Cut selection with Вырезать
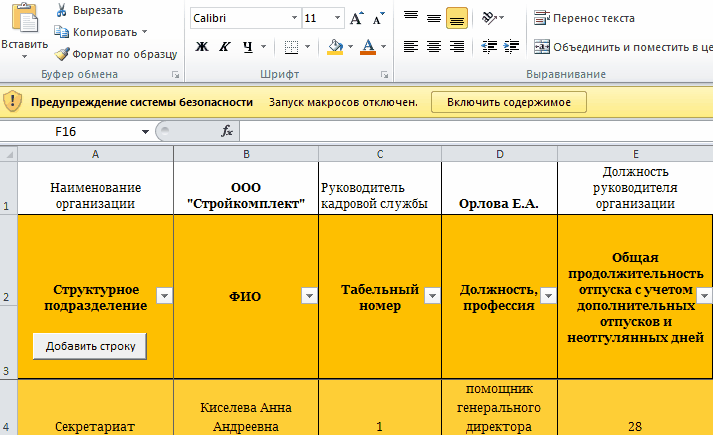This screenshot has width=713, height=435. point(89,10)
